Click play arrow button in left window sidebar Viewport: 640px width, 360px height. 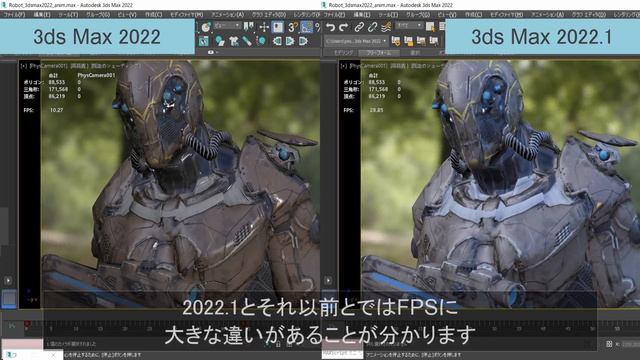click(x=8, y=280)
